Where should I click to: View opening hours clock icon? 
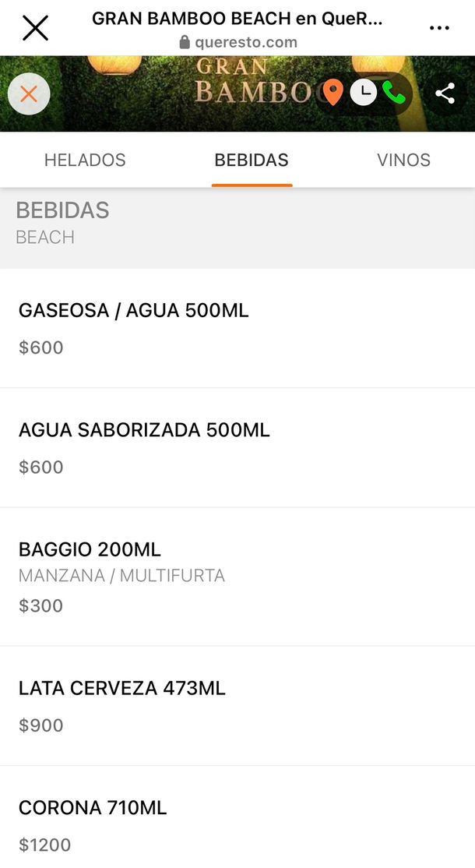tap(363, 94)
